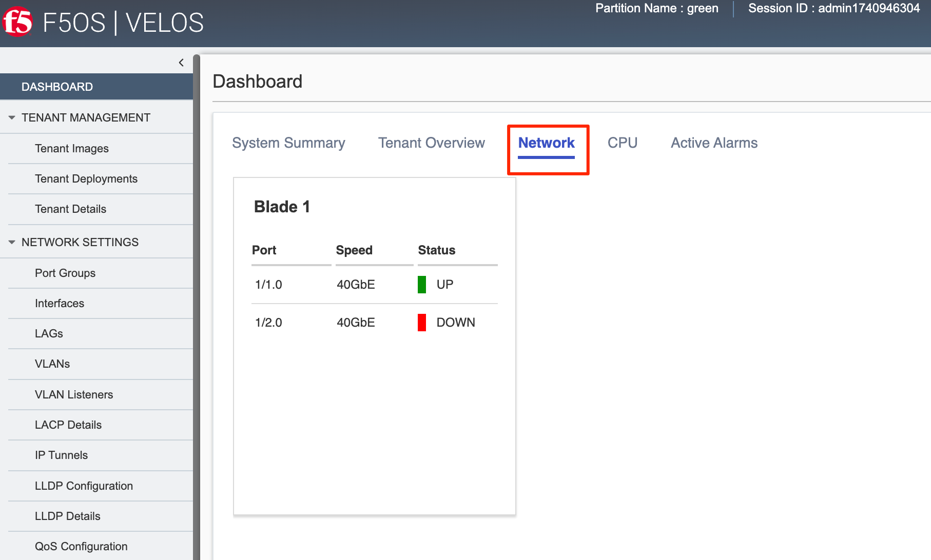Click the Speed column header
Screen dimensions: 931x560
click(x=354, y=250)
